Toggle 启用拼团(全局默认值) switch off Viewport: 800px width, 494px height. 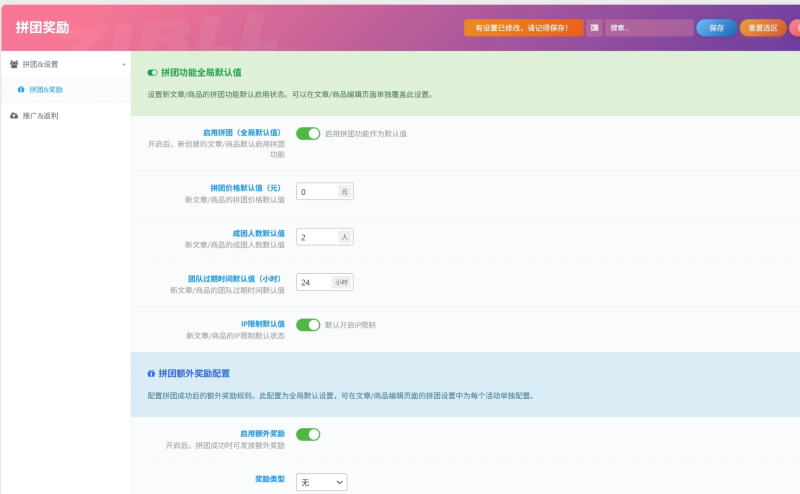point(308,134)
